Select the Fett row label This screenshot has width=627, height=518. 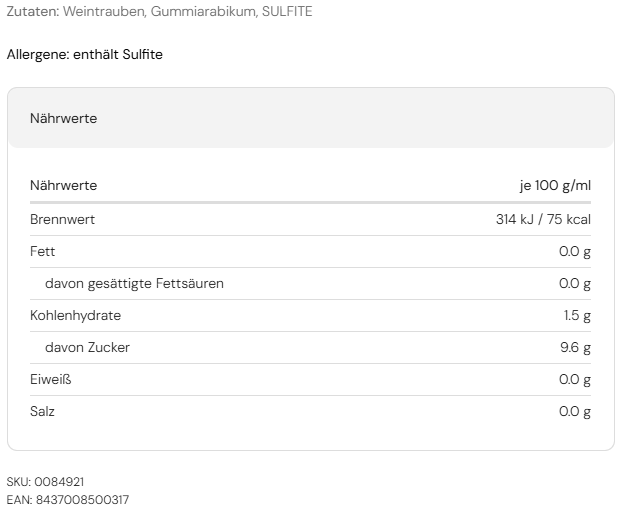(x=42, y=252)
